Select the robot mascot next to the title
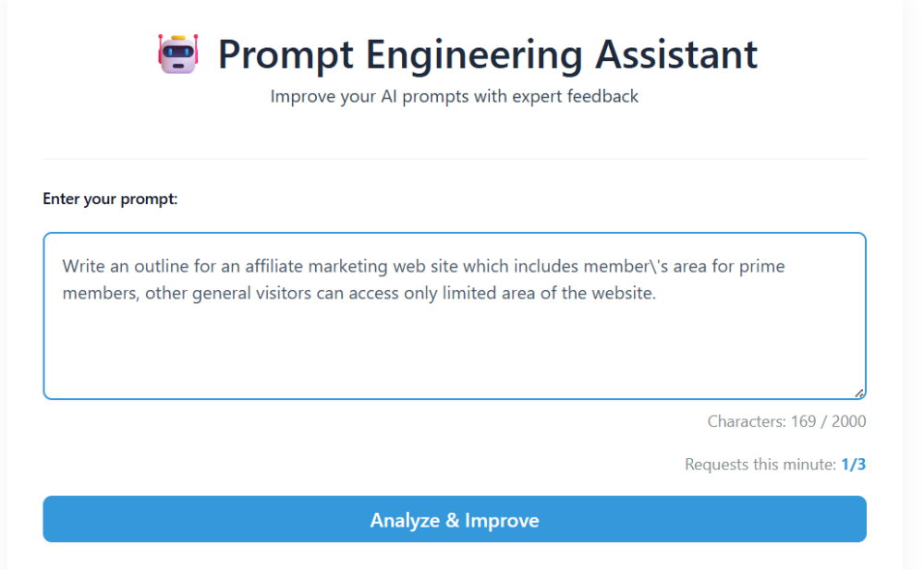 coord(176,55)
